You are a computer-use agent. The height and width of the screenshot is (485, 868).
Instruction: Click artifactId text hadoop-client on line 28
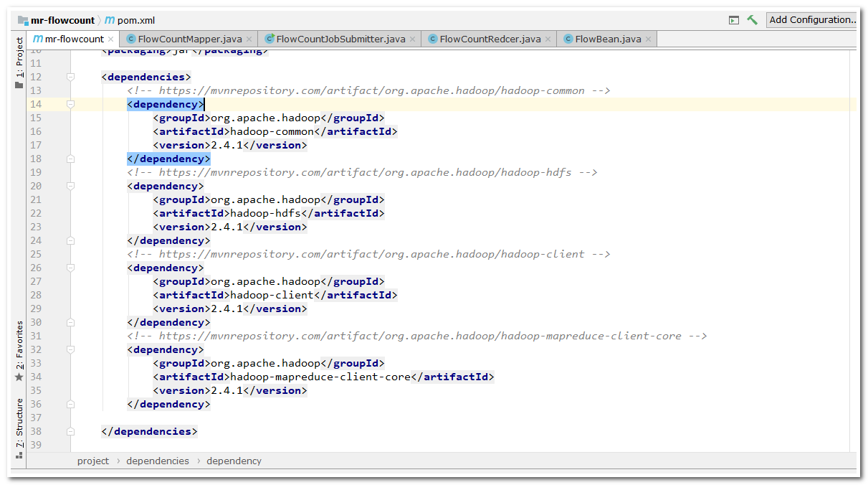272,295
